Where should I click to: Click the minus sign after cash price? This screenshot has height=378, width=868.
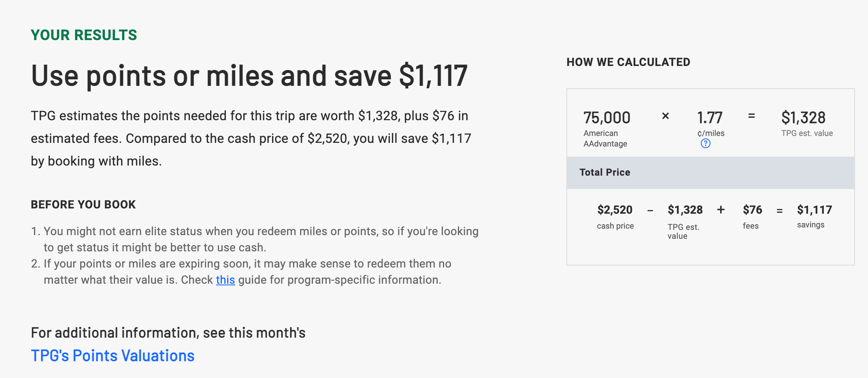(650, 210)
